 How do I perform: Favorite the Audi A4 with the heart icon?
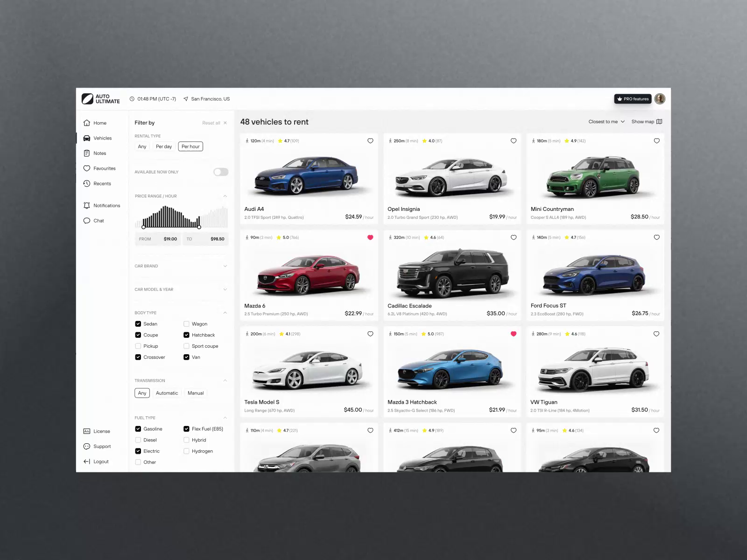click(x=370, y=140)
